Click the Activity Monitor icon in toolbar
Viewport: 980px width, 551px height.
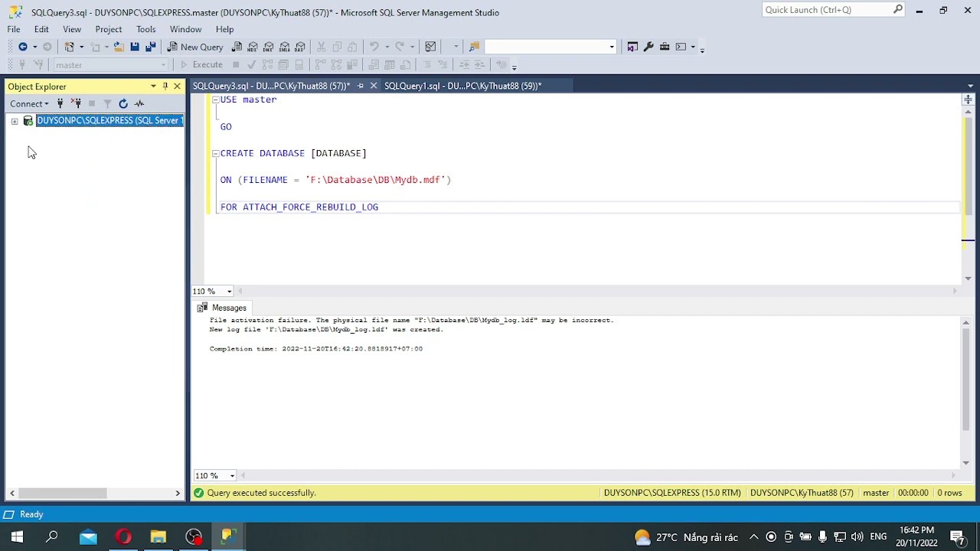tap(430, 47)
